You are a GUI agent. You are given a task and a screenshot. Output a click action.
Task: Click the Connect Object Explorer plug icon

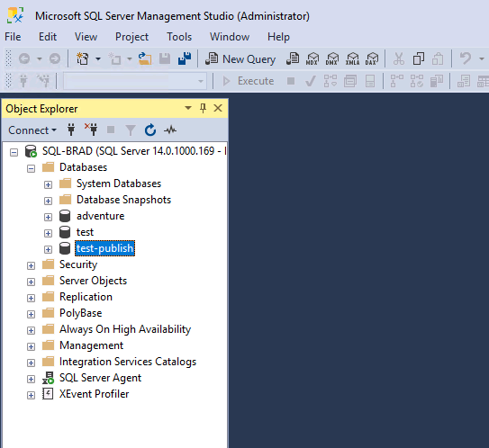[71, 130]
